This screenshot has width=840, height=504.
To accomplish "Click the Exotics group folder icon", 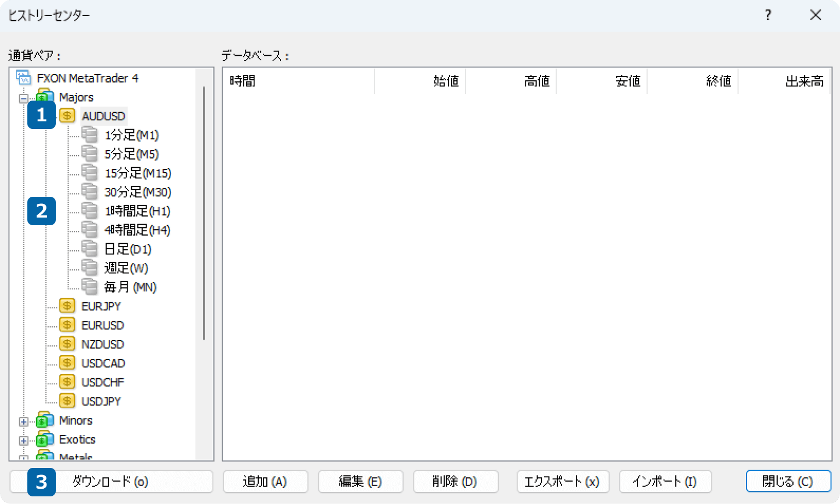I will 45,439.
